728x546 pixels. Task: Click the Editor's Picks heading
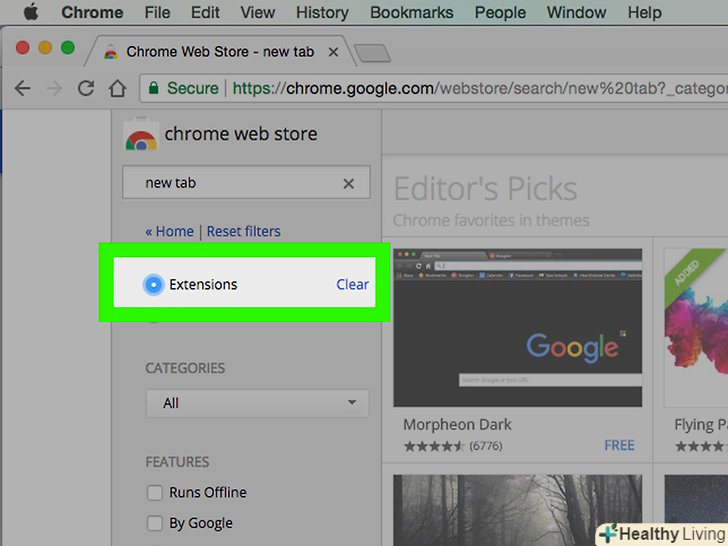point(485,188)
